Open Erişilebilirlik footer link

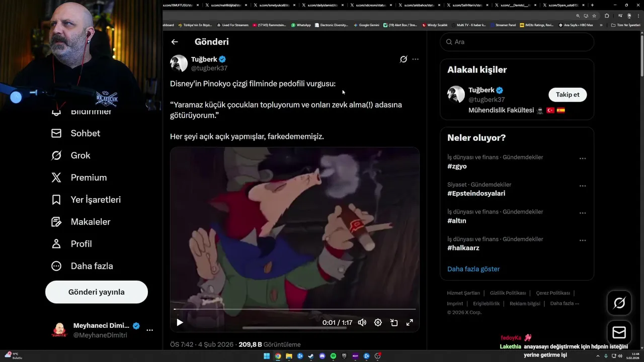coord(486,304)
